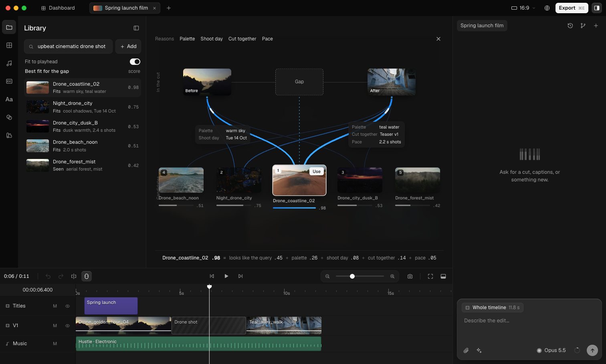Click the undo arrow in timeline toolbar
The height and width of the screenshot is (364, 606).
[48, 276]
